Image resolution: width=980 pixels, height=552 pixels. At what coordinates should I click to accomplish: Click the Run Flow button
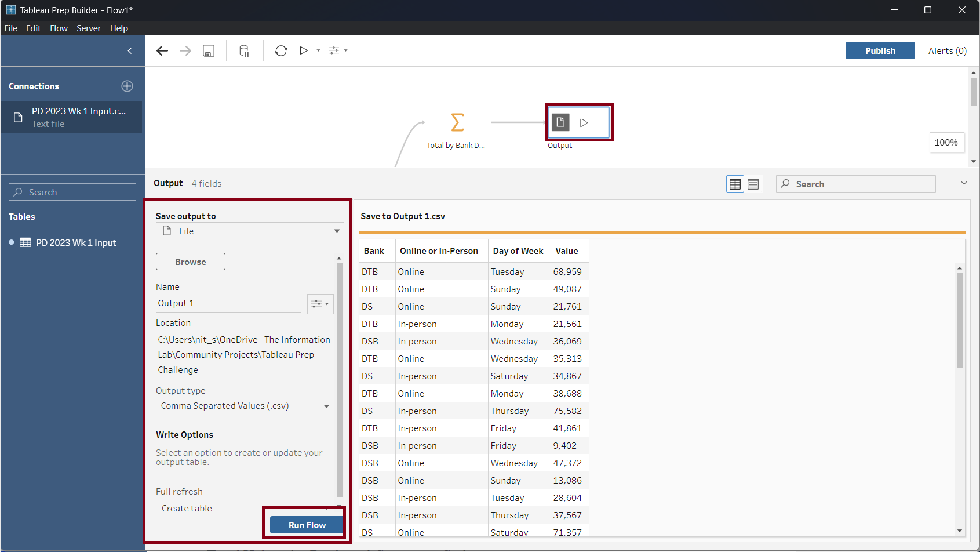(x=307, y=525)
